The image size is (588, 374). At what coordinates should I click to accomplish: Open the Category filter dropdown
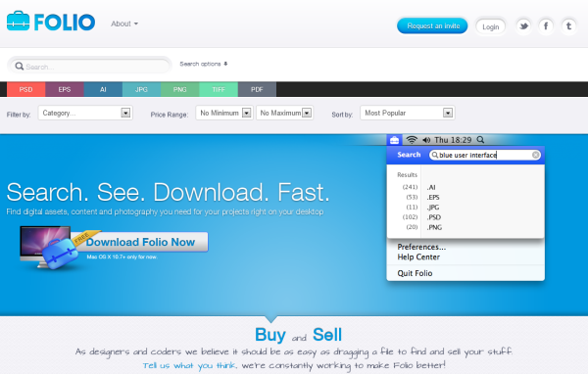pyautogui.click(x=85, y=113)
